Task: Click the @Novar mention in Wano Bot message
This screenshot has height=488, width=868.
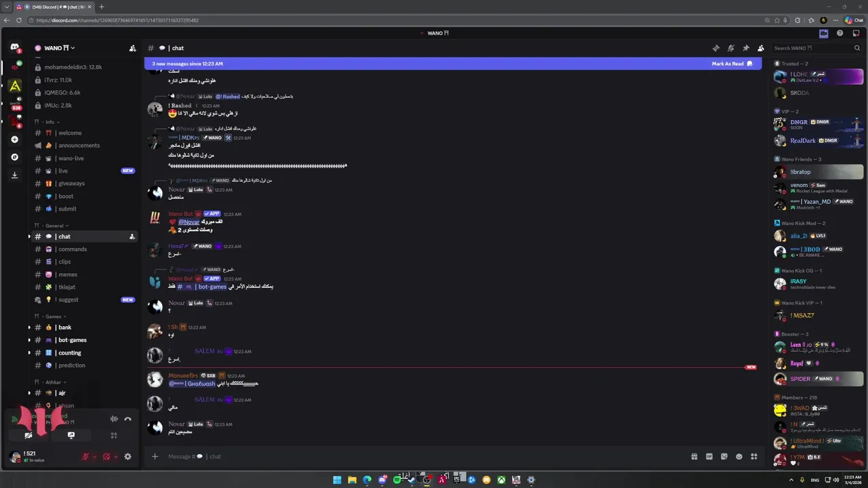Action: click(189, 222)
